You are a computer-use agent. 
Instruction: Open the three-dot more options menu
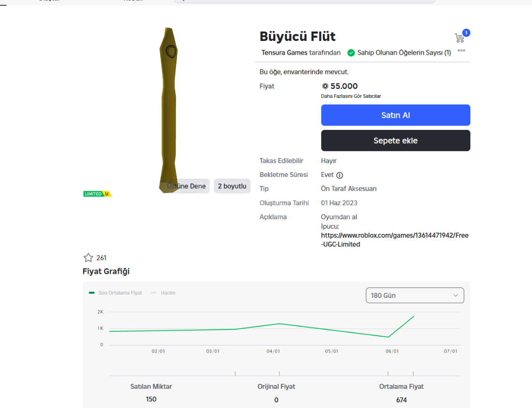(461, 50)
